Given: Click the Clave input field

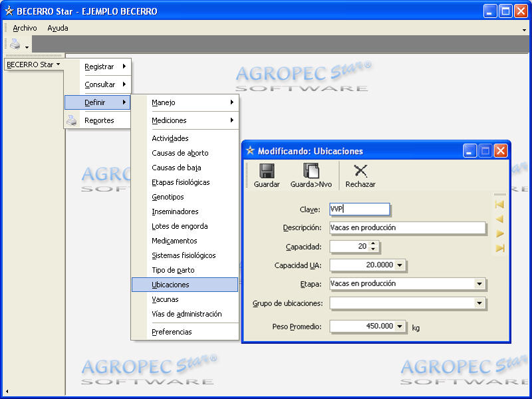Looking at the screenshot, I should pyautogui.click(x=359, y=209).
